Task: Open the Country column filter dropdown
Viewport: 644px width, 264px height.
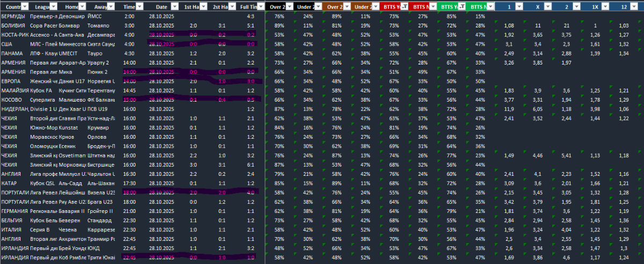Action: tap(26, 6)
